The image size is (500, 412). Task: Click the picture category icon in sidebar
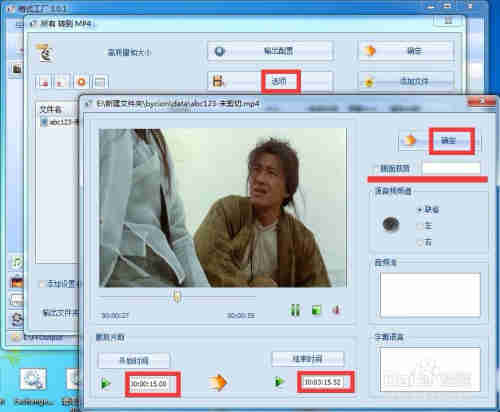click(x=17, y=283)
